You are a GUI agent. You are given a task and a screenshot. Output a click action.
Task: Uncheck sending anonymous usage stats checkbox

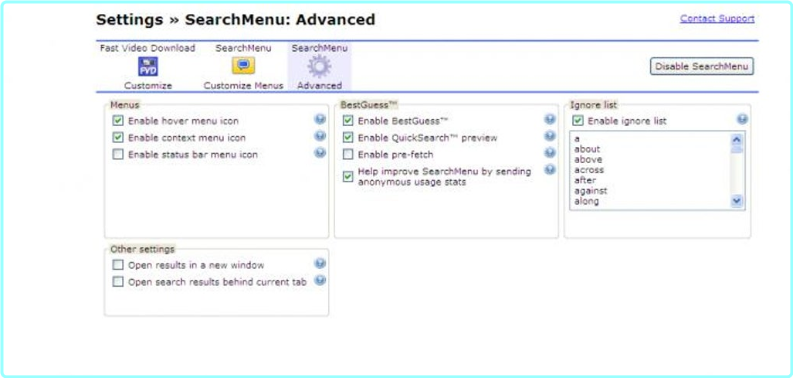(x=348, y=177)
